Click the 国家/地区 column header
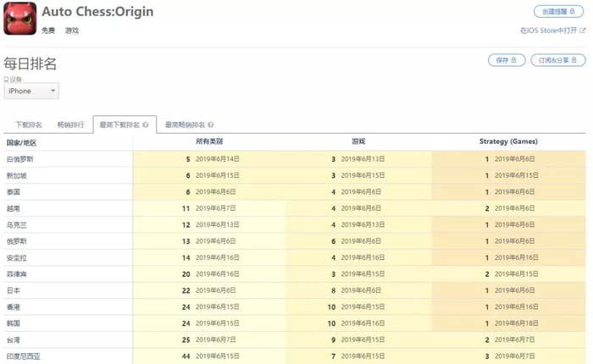The image size is (593, 364). pyautogui.click(x=21, y=142)
